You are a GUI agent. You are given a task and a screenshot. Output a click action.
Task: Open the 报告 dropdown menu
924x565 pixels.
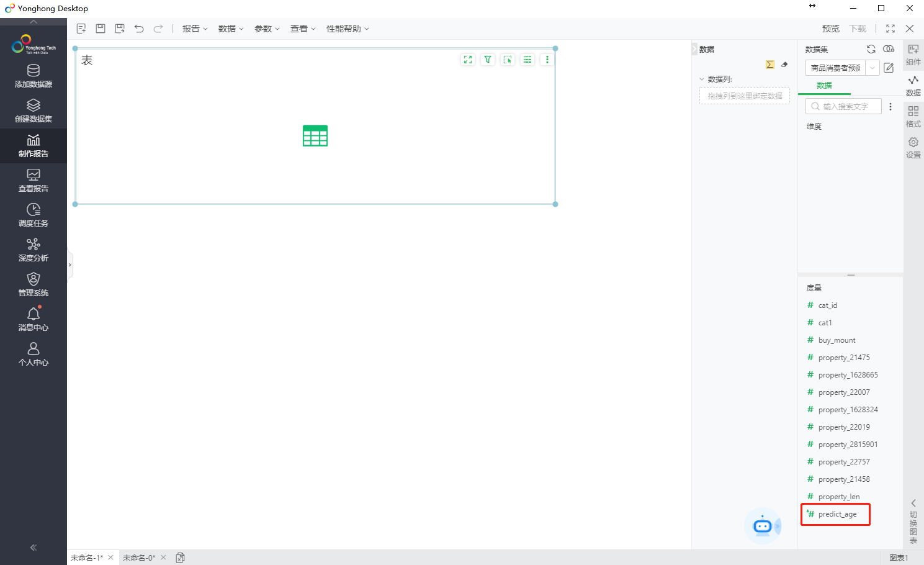click(x=195, y=29)
